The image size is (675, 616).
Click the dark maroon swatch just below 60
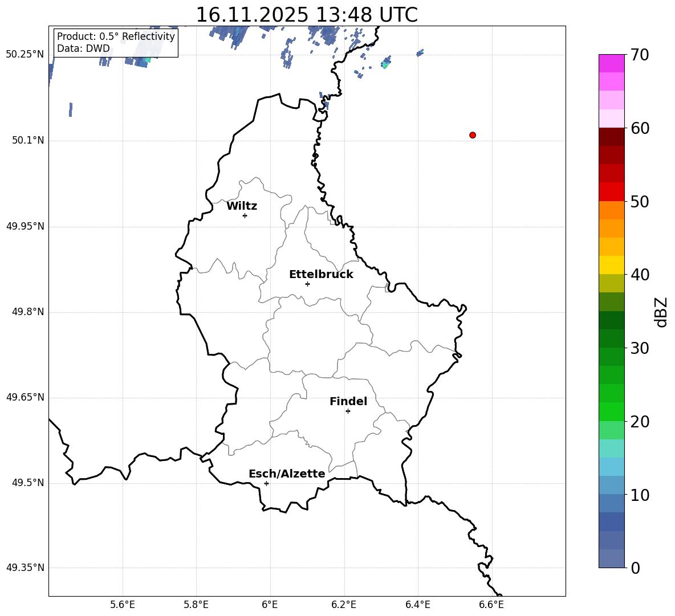click(x=611, y=137)
